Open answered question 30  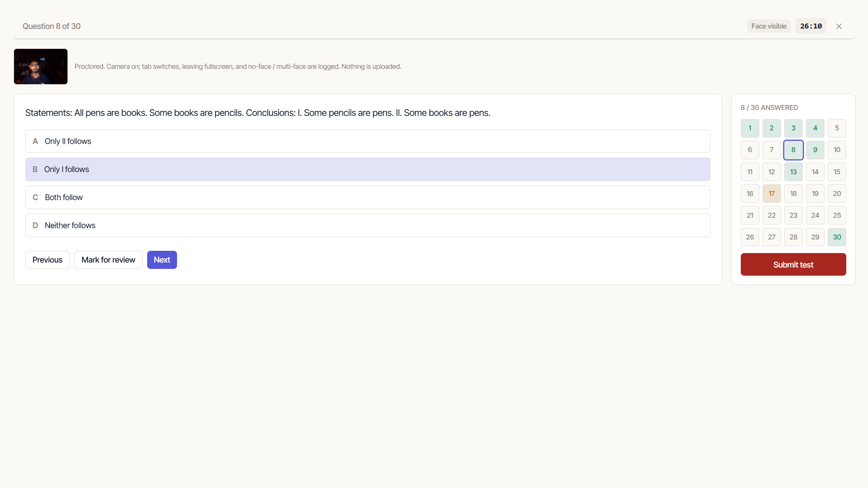point(837,237)
